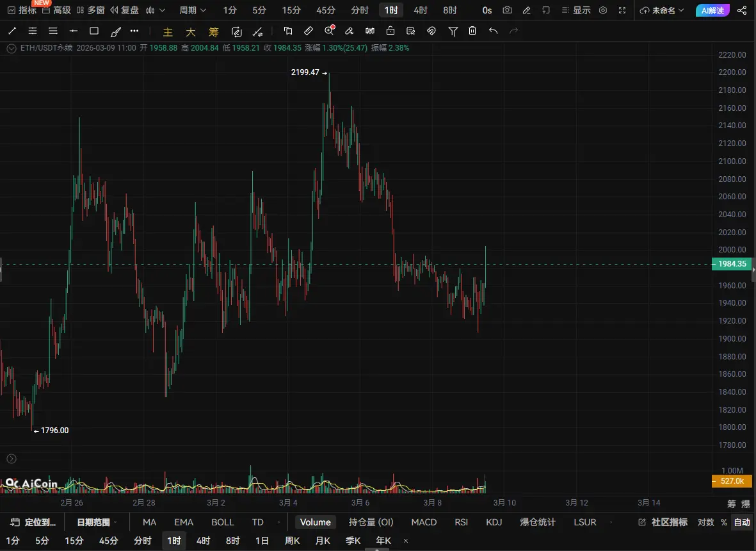Click the trash can delete drawings icon
Screen dimensions: 756x551
(x=472, y=31)
